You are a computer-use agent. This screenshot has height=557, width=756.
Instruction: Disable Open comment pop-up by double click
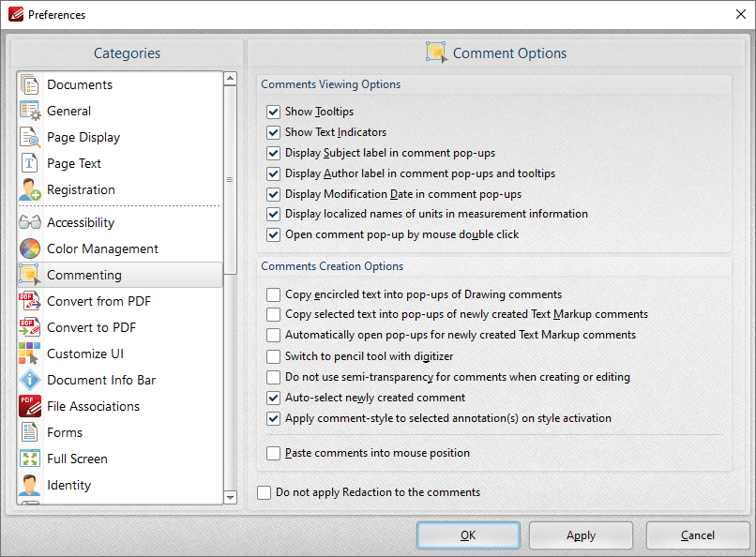coord(273,234)
